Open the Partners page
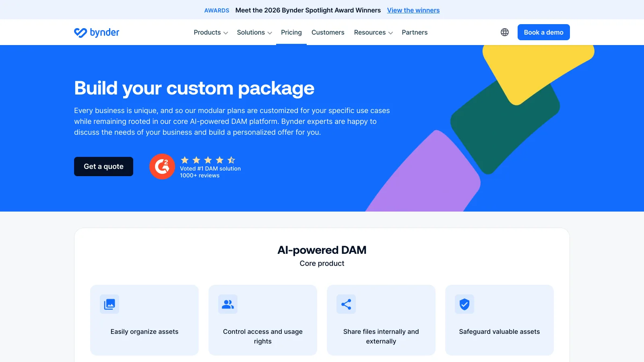The height and width of the screenshot is (362, 644). [415, 32]
